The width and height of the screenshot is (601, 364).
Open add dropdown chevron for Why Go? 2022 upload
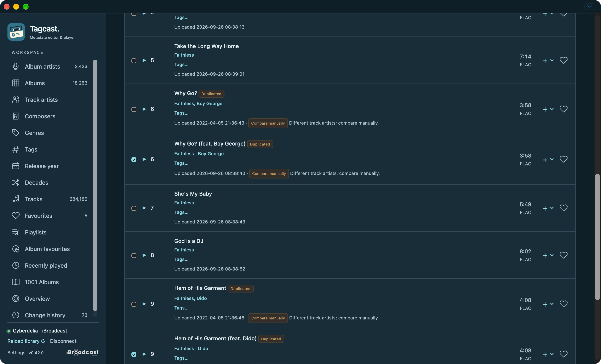(x=552, y=109)
